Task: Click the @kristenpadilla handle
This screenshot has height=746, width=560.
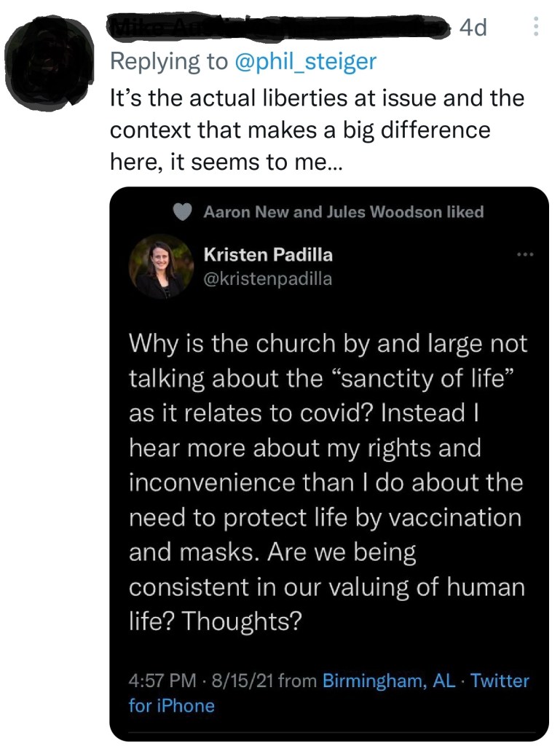Action: pos(268,278)
